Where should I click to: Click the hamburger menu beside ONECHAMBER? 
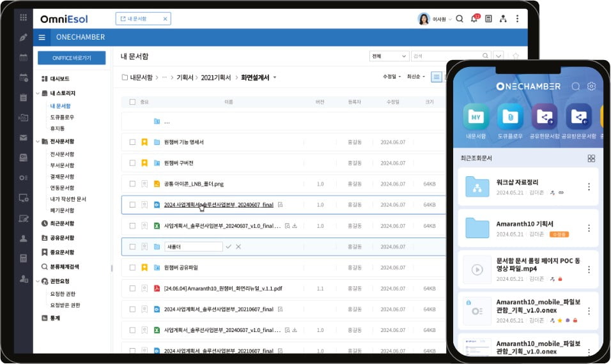(42, 38)
